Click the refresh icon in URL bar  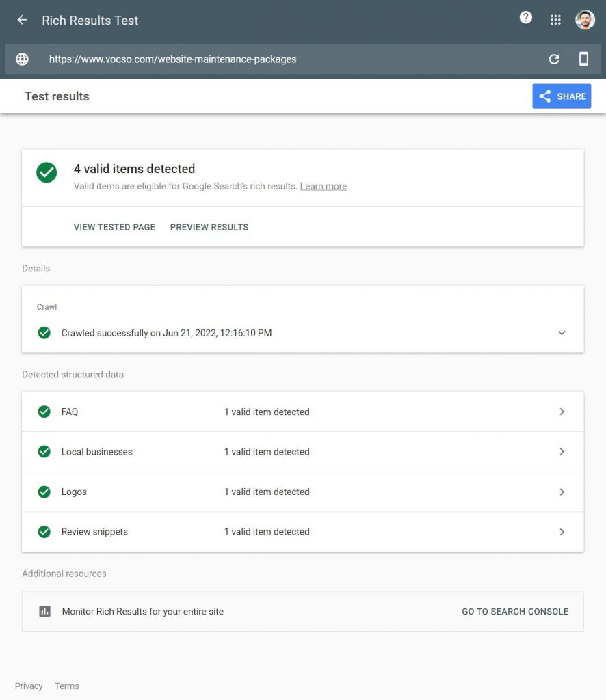coord(554,59)
